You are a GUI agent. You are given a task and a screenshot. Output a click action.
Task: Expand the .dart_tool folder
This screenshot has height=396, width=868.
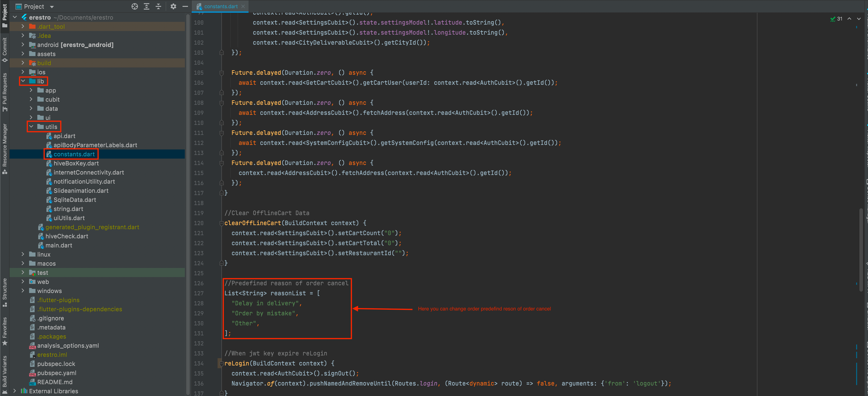tap(23, 26)
